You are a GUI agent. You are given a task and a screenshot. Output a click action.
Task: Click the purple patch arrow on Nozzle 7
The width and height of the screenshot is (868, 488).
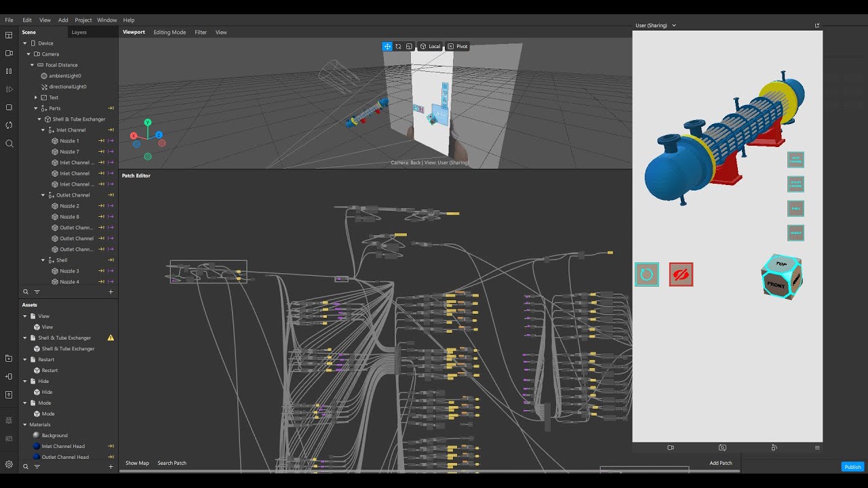111,152
